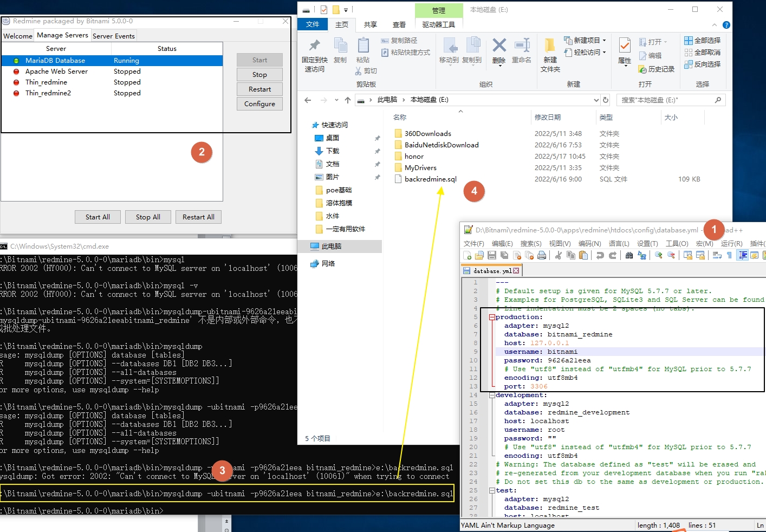The width and height of the screenshot is (766, 532).
Task: Click Explorer ribbon Delete X icon
Action: (499, 46)
